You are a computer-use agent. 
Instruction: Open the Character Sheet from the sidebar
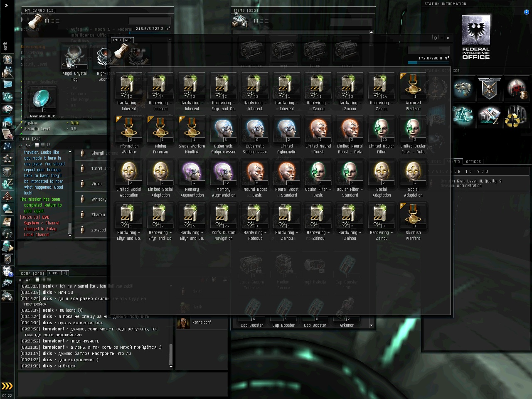pos(7,59)
